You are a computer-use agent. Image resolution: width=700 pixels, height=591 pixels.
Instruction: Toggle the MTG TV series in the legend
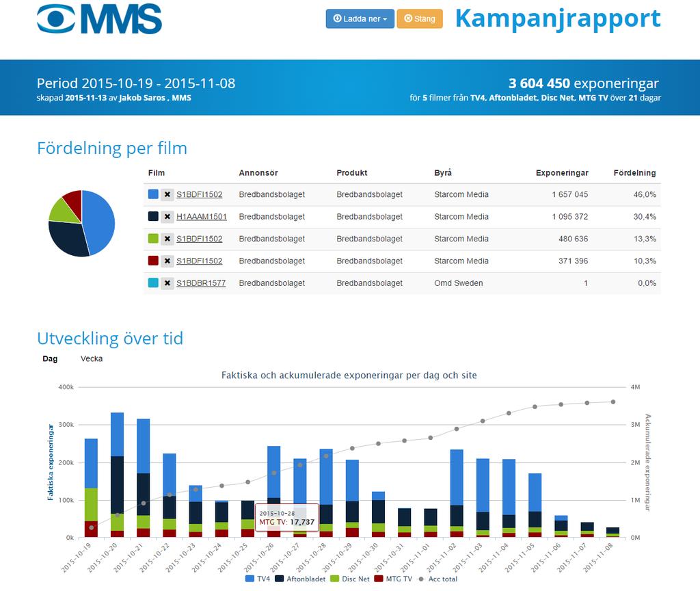393,579
